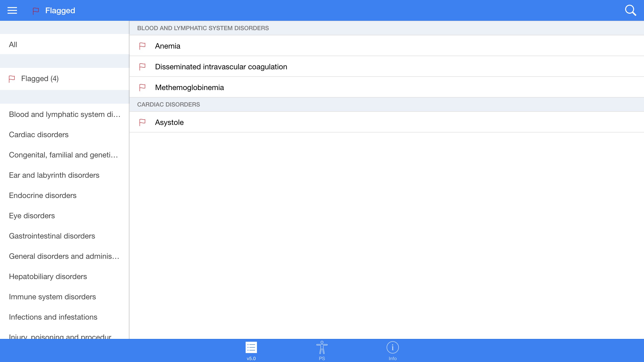Remove flag from Asystole
This screenshot has width=644, height=362.
142,123
